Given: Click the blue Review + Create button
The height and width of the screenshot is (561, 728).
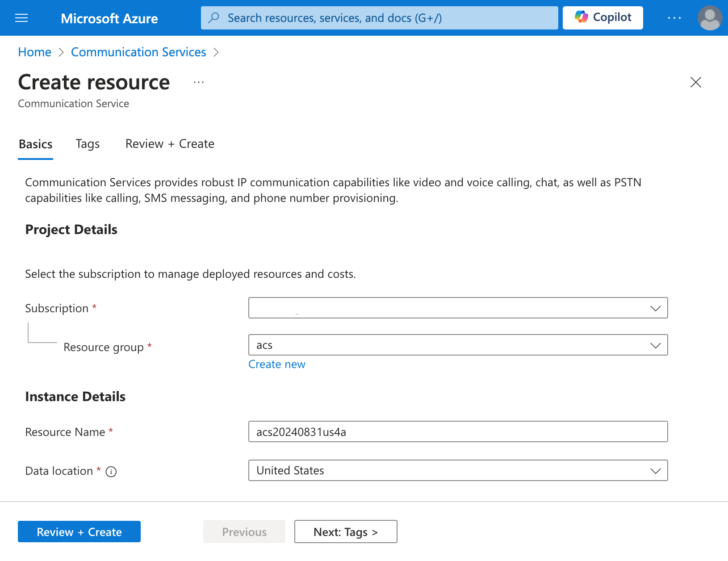Looking at the screenshot, I should point(79,532).
